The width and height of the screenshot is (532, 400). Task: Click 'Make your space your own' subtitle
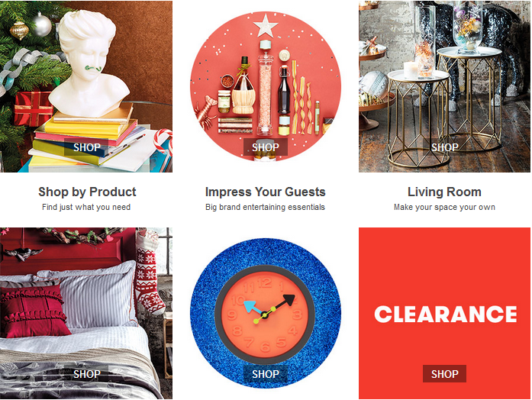point(444,207)
